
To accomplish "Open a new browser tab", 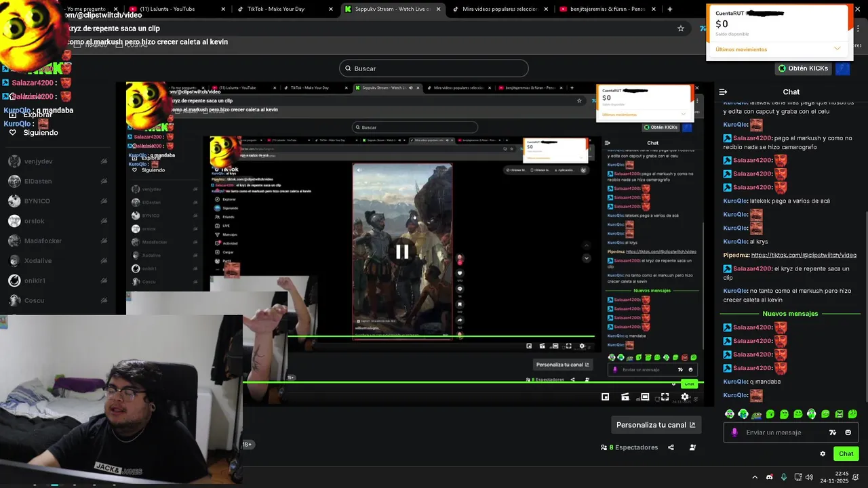I will pos(670,9).
